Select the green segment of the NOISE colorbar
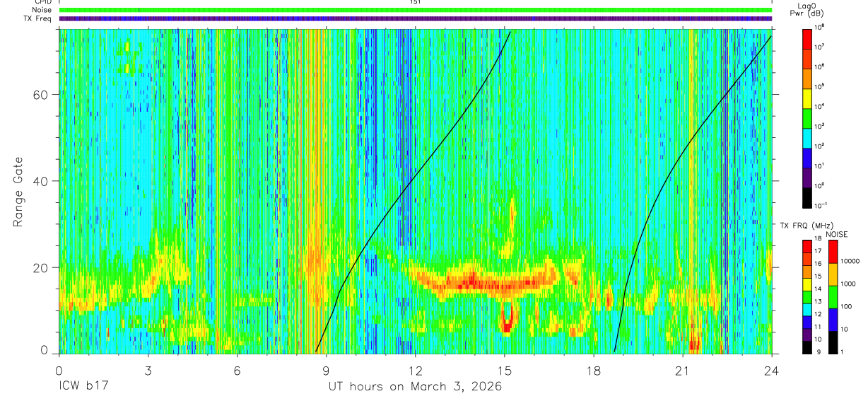This screenshot has width=868, height=401. click(833, 296)
